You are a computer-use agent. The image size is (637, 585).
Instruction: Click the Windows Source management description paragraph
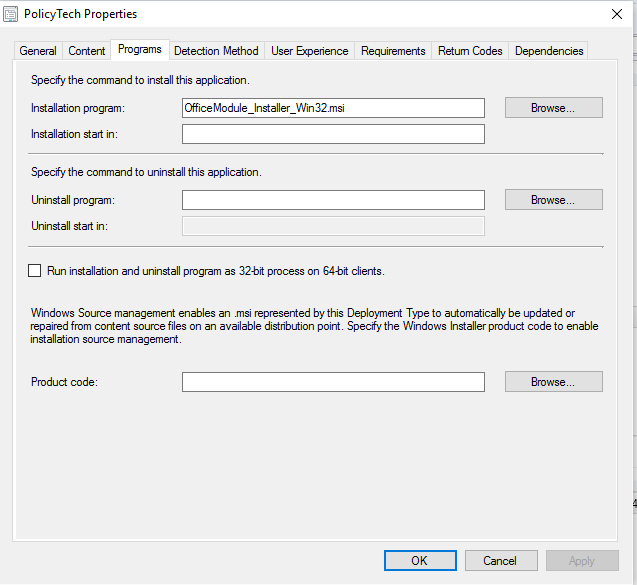click(x=314, y=326)
